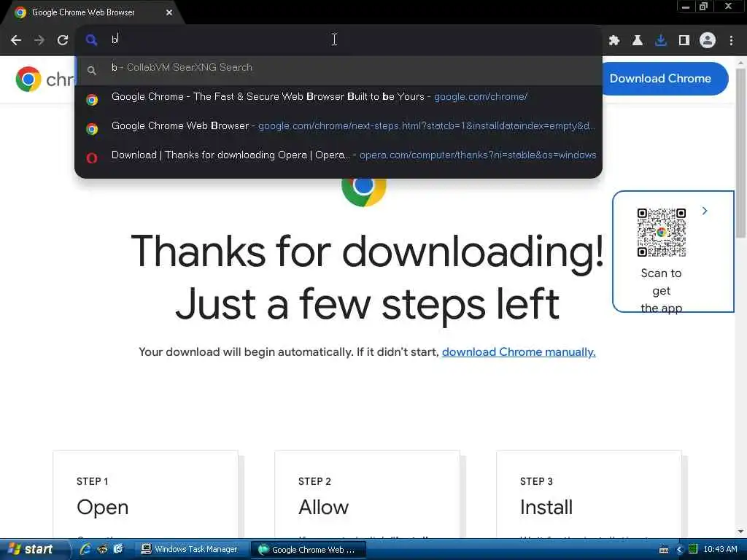Launch Internet Explorer from quick launch
The height and width of the screenshot is (560, 747).
tap(86, 549)
